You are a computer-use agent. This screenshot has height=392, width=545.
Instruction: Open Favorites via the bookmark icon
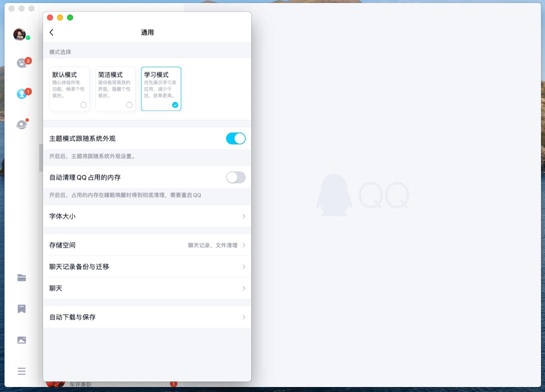22,309
